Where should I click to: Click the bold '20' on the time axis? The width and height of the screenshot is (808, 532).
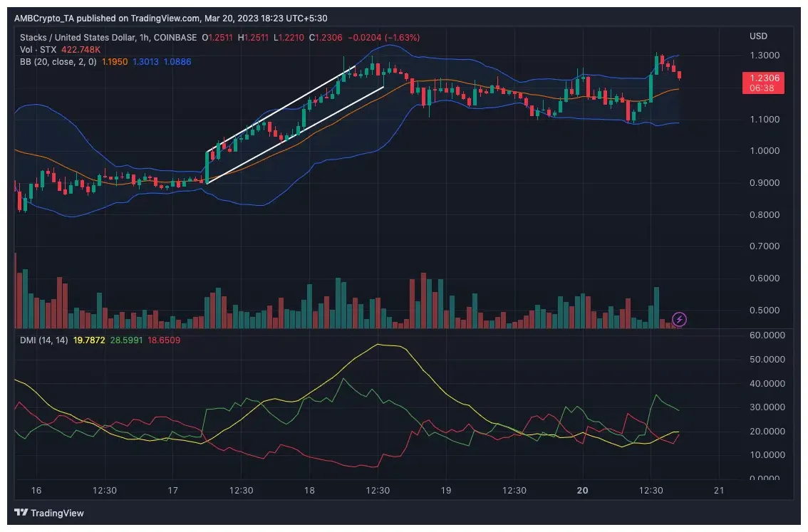pyautogui.click(x=582, y=491)
